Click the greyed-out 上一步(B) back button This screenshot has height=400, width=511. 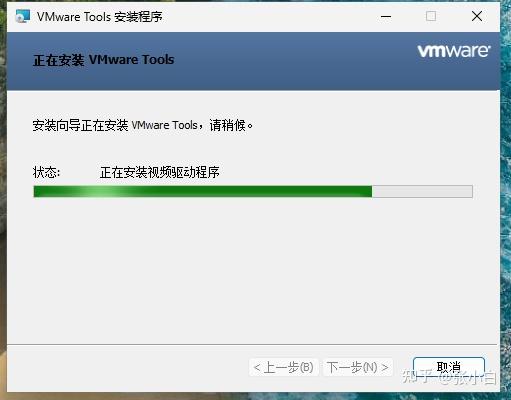pyautogui.click(x=284, y=367)
